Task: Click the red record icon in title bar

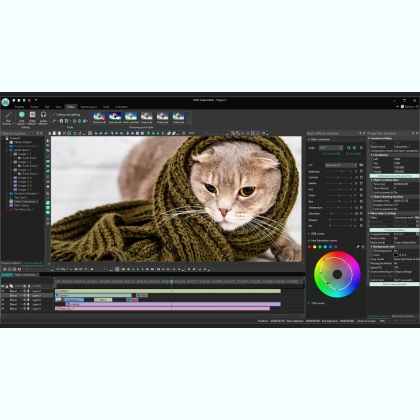Action: [29, 100]
